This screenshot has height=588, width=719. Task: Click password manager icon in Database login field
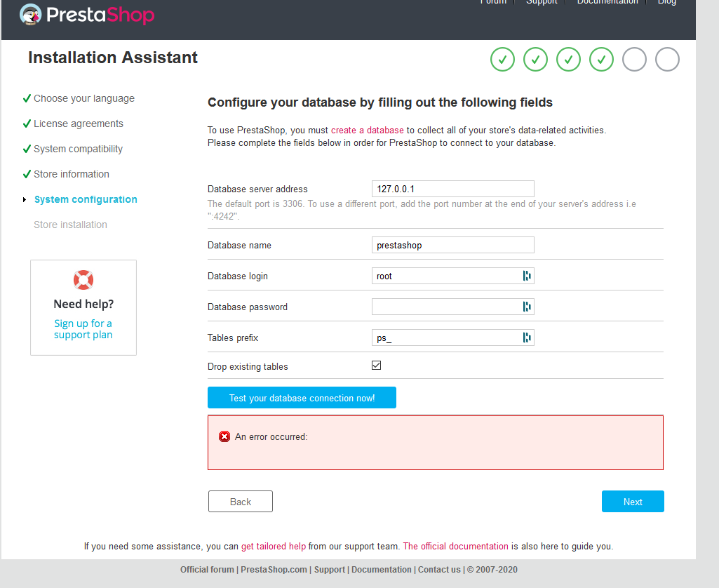[527, 276]
